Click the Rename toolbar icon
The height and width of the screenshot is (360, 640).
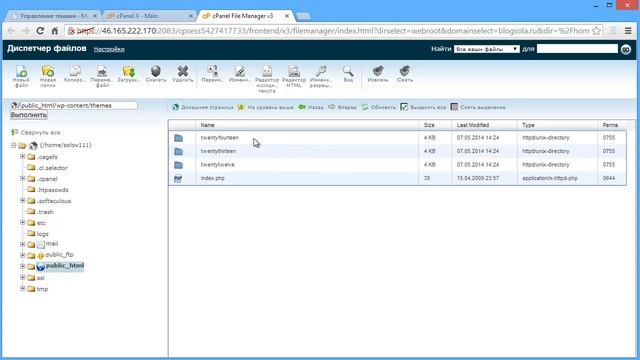[x=213, y=71]
